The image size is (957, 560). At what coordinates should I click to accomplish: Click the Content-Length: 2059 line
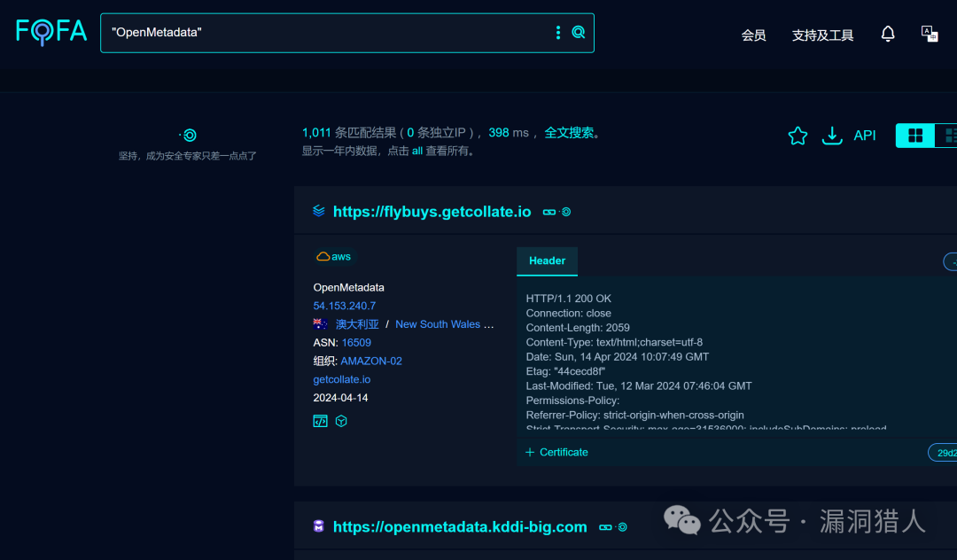pyautogui.click(x=578, y=328)
